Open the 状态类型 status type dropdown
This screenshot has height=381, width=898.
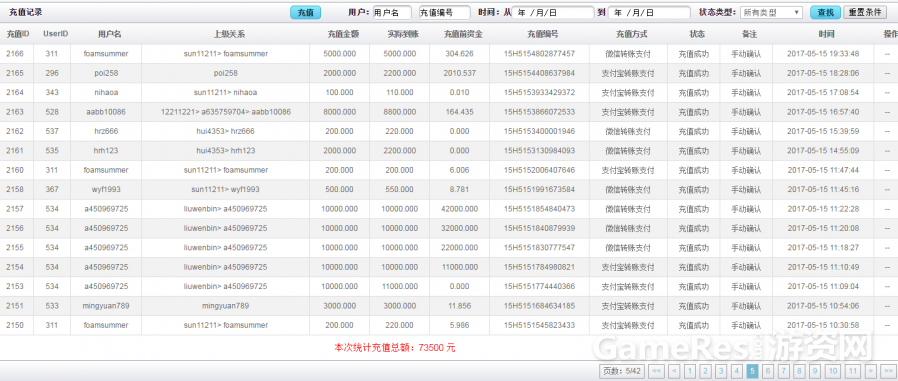771,13
